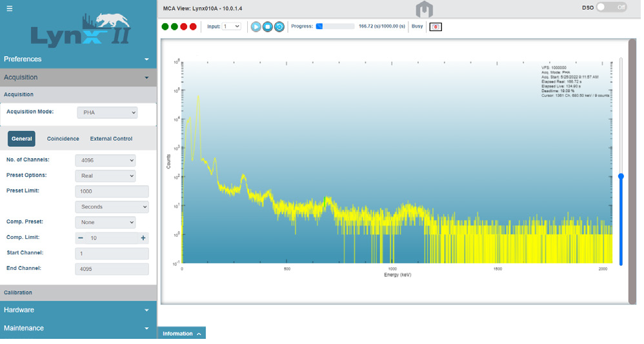The image size is (644, 344).
Task: Click the Clear/reset spectrum circular button
Action: pos(279,26)
